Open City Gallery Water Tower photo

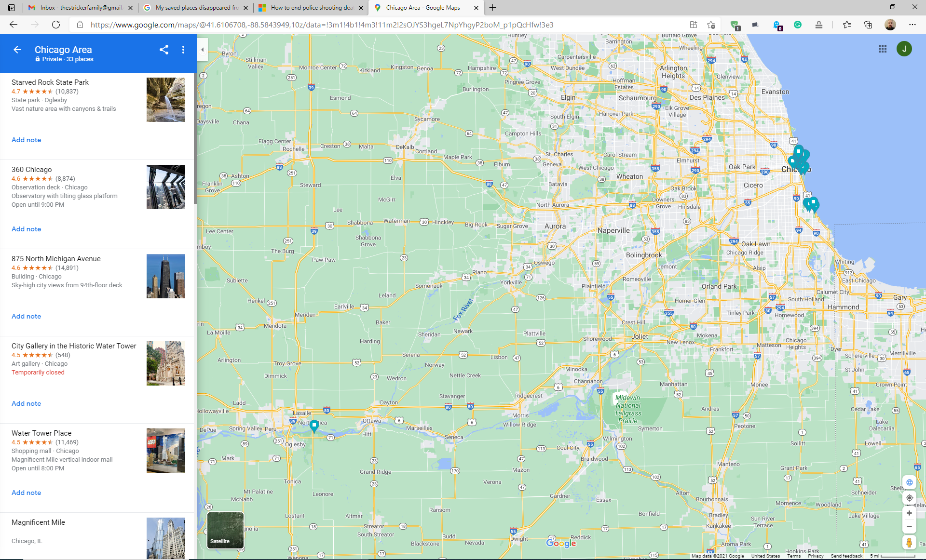pyautogui.click(x=166, y=363)
